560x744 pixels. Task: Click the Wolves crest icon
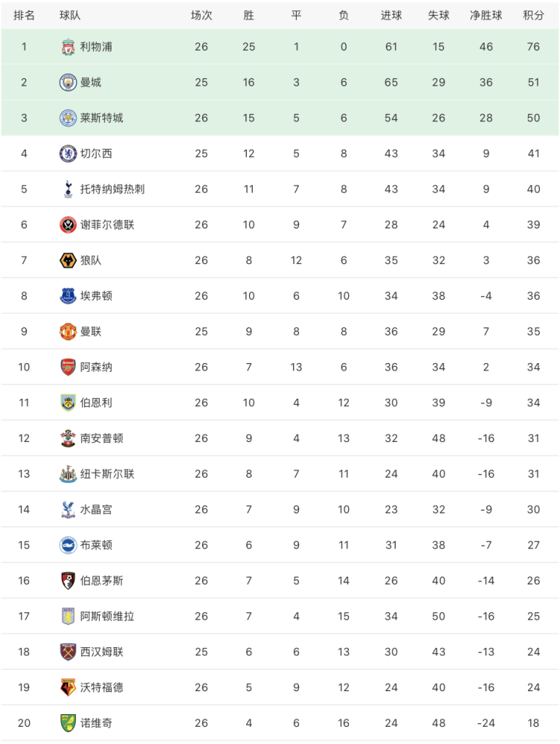coord(68,260)
